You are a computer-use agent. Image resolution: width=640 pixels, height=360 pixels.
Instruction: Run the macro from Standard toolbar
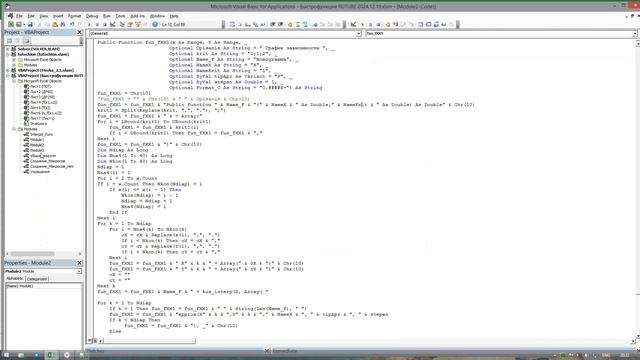click(89, 24)
